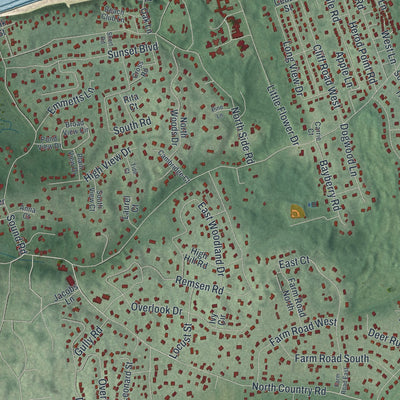Viewport: 400px width, 400px height.
Task: Click the Little Flower Dr label
Action: (x=282, y=115)
